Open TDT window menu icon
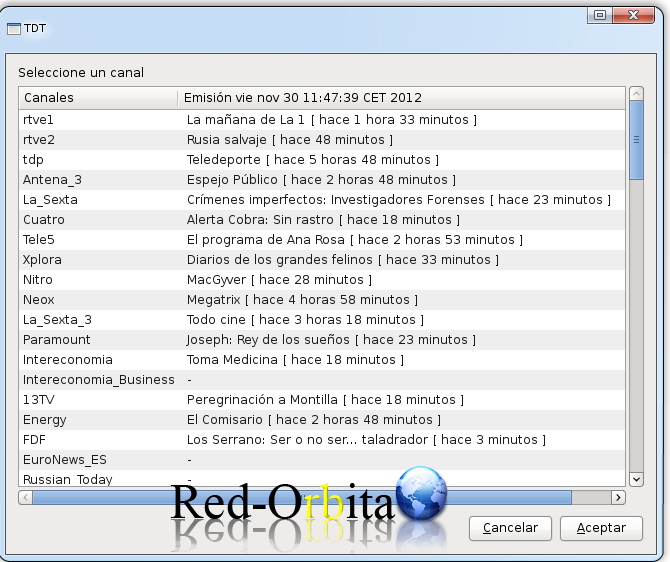The height and width of the screenshot is (562, 670). tap(14, 29)
